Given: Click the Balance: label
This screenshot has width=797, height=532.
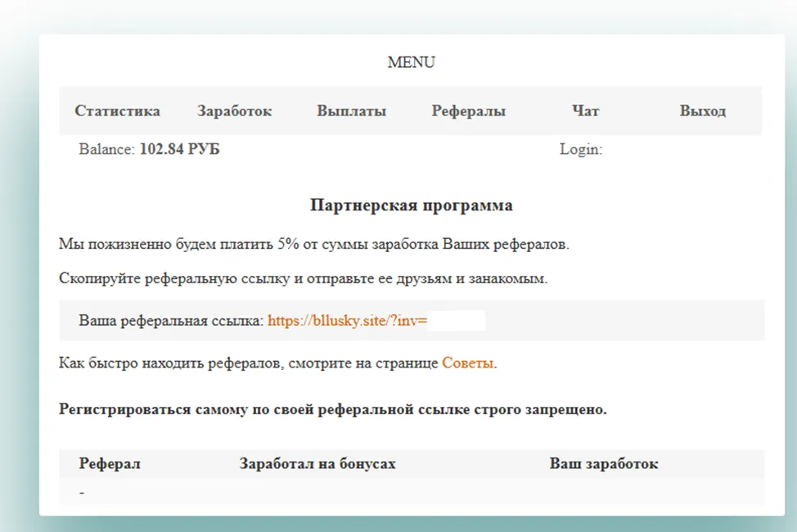Looking at the screenshot, I should tap(106, 149).
